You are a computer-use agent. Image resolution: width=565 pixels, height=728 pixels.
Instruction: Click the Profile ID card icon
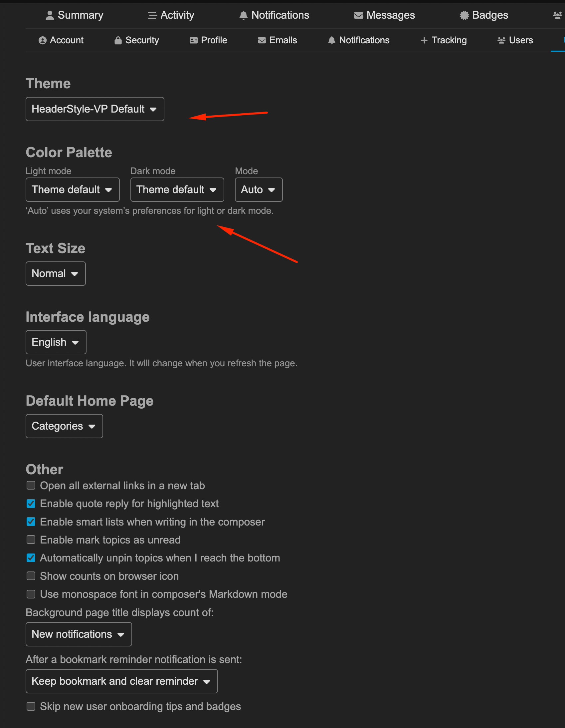click(x=194, y=41)
